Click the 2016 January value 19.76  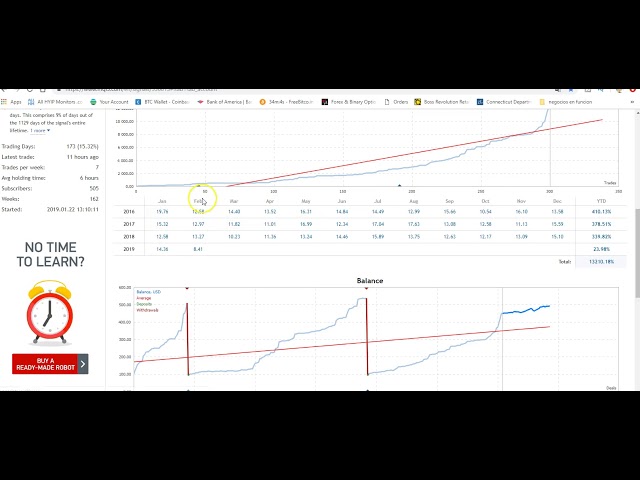tap(162, 212)
